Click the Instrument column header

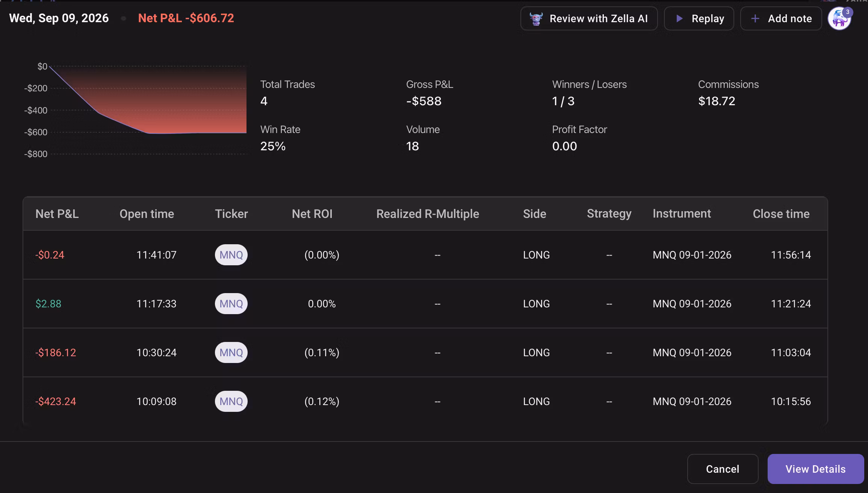coord(682,213)
